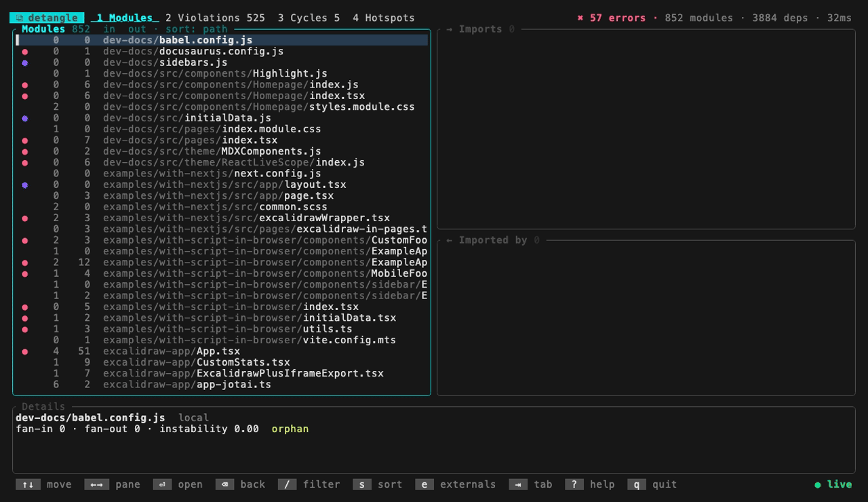Select CustomStats.tsx module row
Screen dimensions: 868x502
point(222,362)
